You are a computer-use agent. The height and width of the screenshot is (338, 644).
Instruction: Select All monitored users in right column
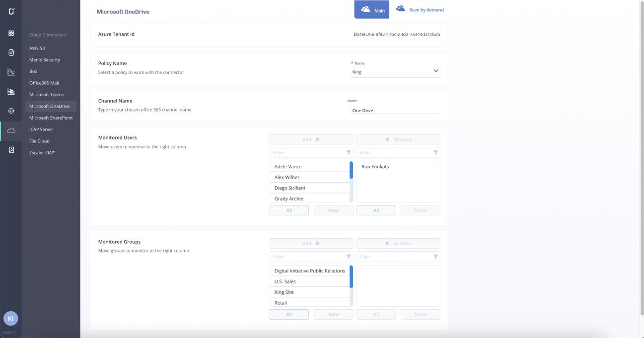pyautogui.click(x=376, y=210)
